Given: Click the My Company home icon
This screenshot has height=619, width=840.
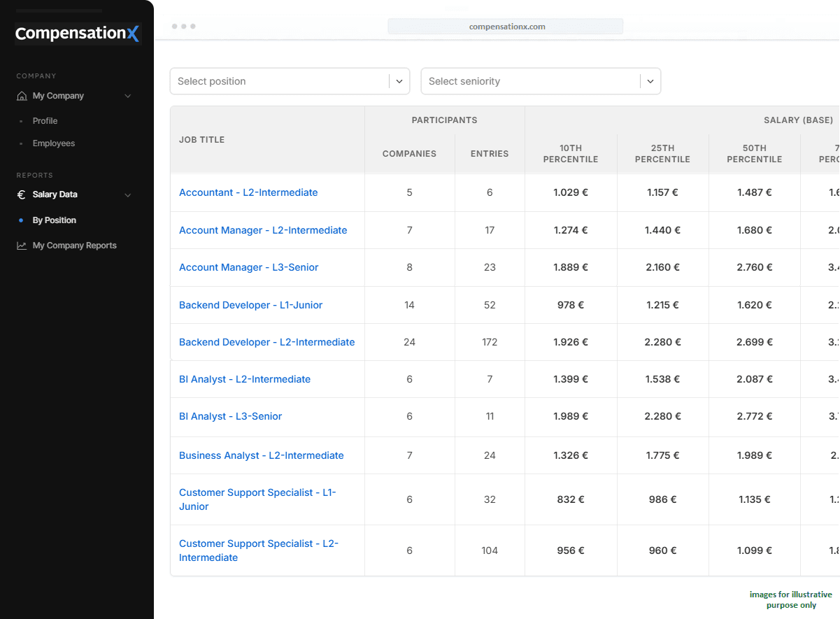Looking at the screenshot, I should point(22,96).
